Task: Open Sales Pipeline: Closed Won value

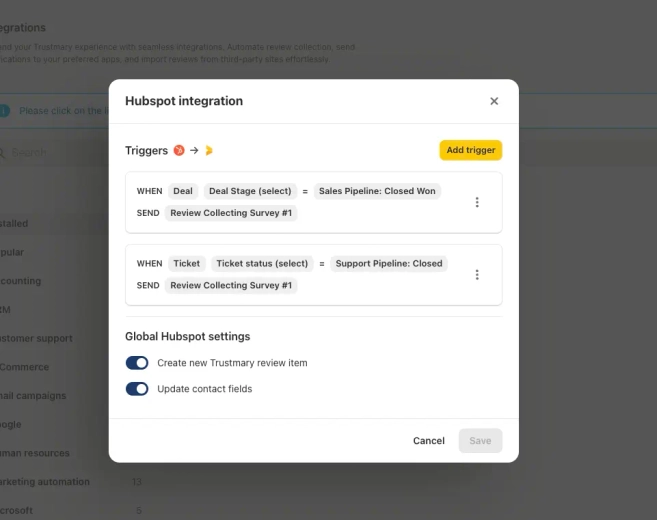Action: pyautogui.click(x=377, y=191)
